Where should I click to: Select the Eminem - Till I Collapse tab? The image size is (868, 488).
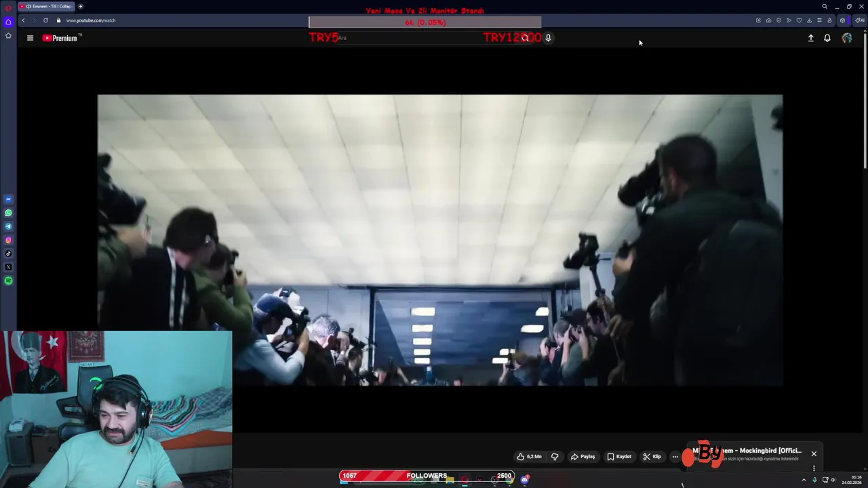coord(46,6)
